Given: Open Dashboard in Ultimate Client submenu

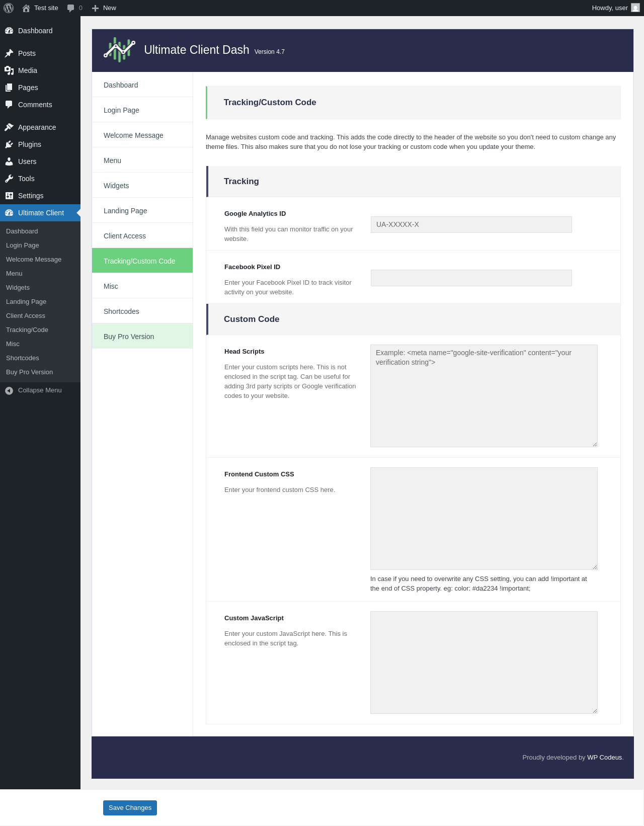Looking at the screenshot, I should pos(40,231).
